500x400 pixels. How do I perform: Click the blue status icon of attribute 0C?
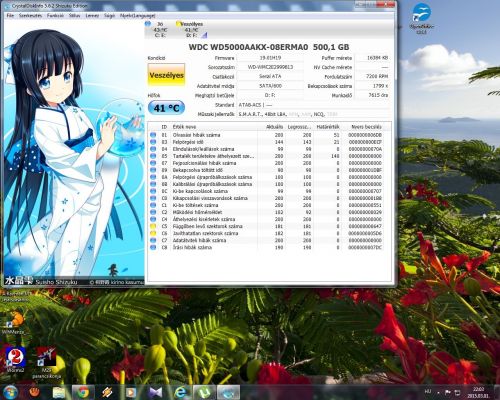click(x=153, y=191)
